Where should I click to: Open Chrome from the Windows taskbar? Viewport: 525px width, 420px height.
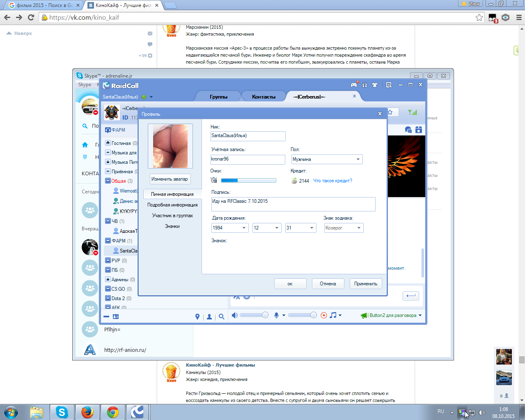[x=112, y=412]
